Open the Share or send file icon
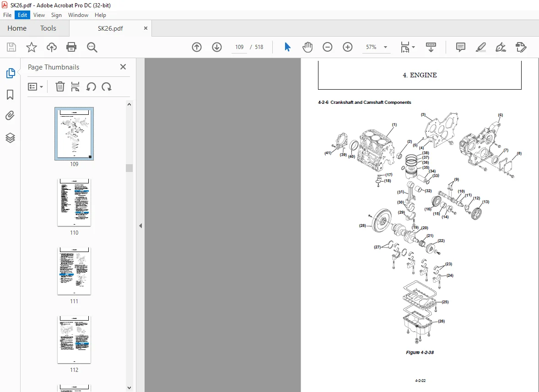This screenshot has height=392, width=539. coord(521,47)
